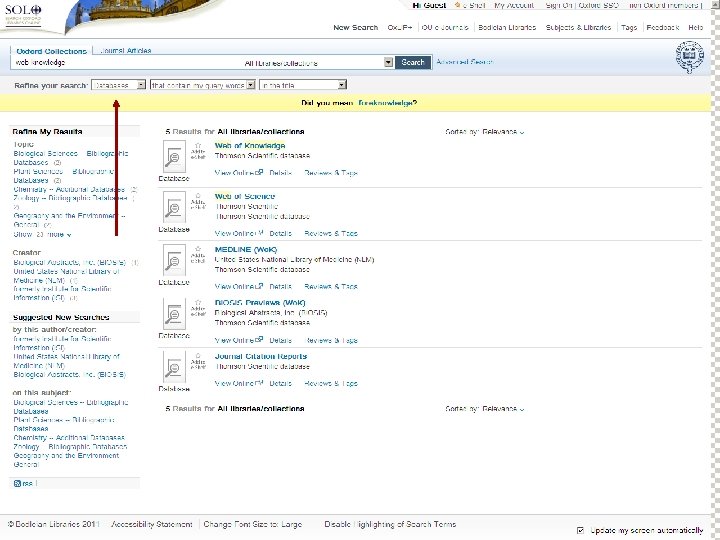Add MEDLINE (WoK) to e-Shelf star
Viewport: 720px width, 540px height.
198,249
